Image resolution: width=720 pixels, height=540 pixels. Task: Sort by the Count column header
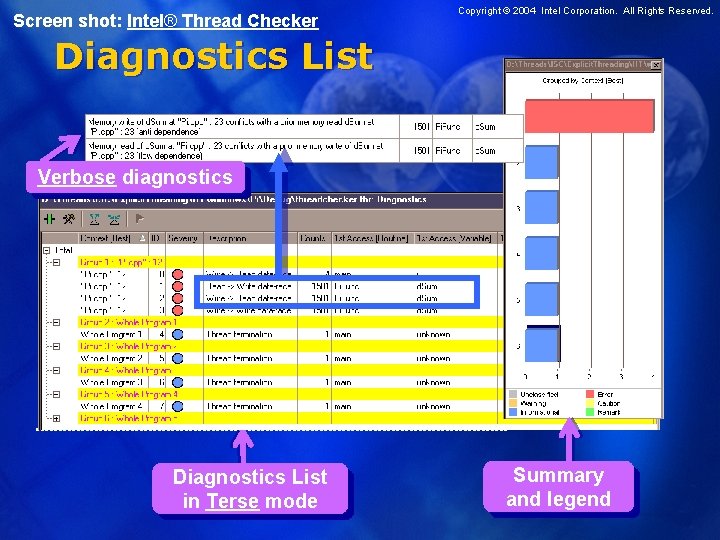point(314,238)
